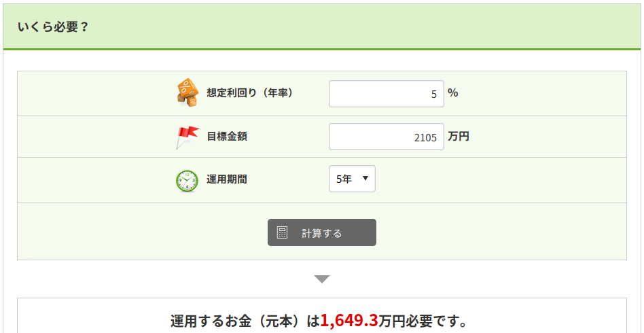The image size is (644, 333).
Task: Click the 計算する text on the button
Action: click(321, 233)
